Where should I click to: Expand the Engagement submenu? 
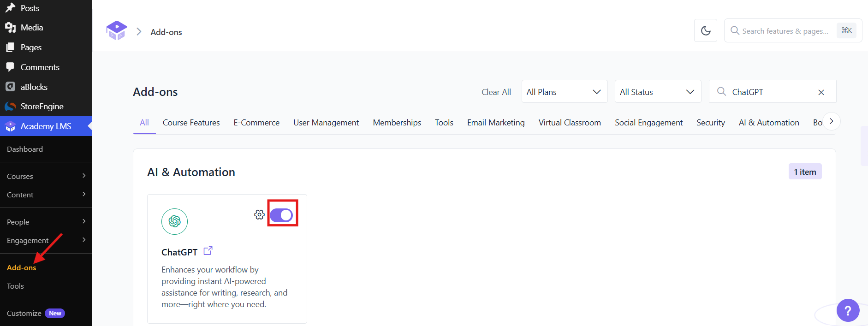point(46,240)
